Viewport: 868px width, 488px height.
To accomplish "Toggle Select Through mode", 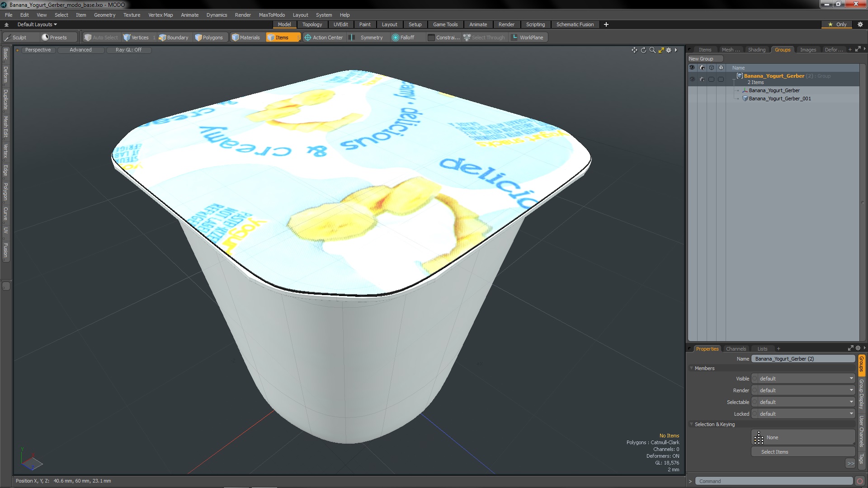I will pyautogui.click(x=484, y=38).
